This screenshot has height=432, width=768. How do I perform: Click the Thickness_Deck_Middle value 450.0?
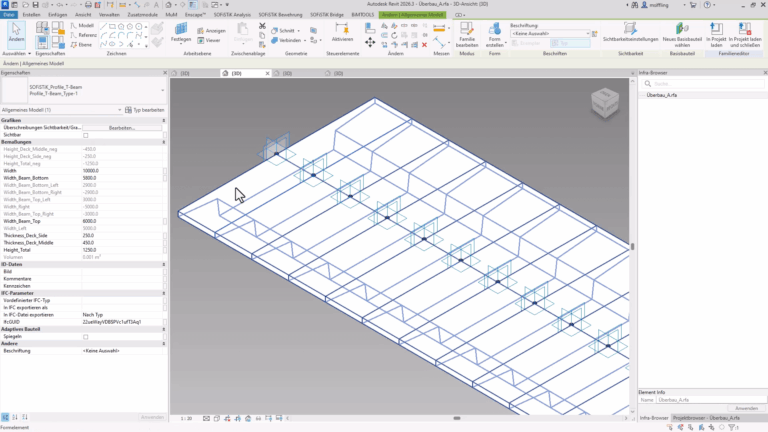tap(122, 243)
